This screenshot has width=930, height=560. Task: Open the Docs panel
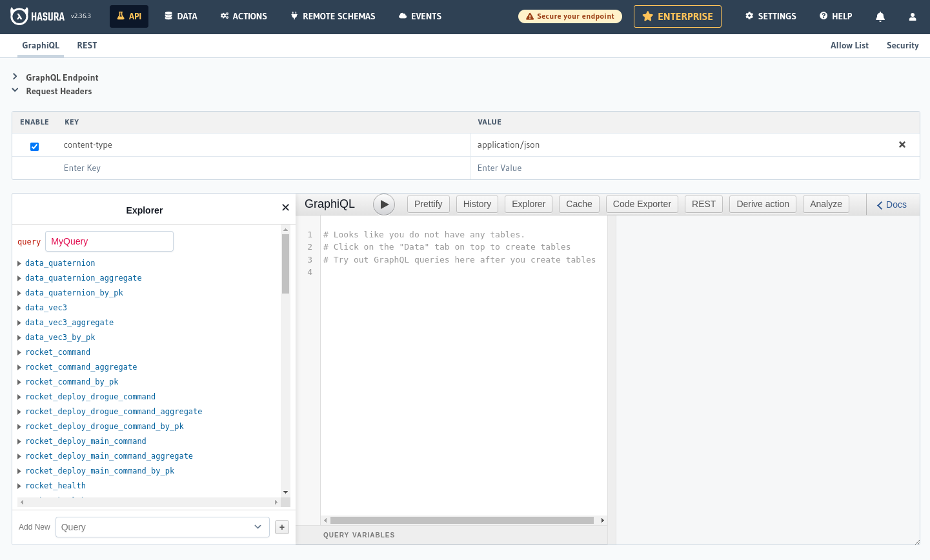point(892,205)
